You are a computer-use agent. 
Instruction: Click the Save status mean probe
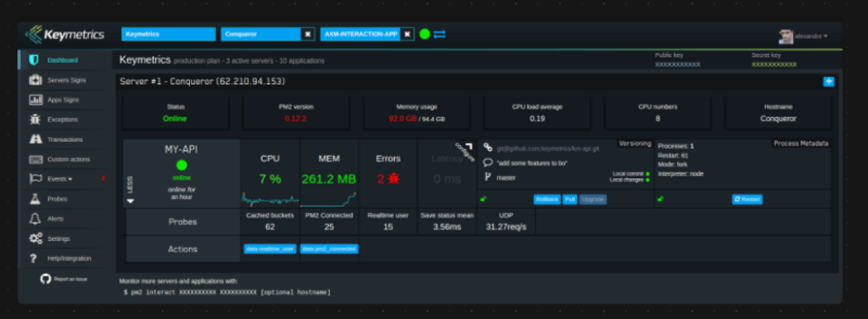tap(448, 222)
